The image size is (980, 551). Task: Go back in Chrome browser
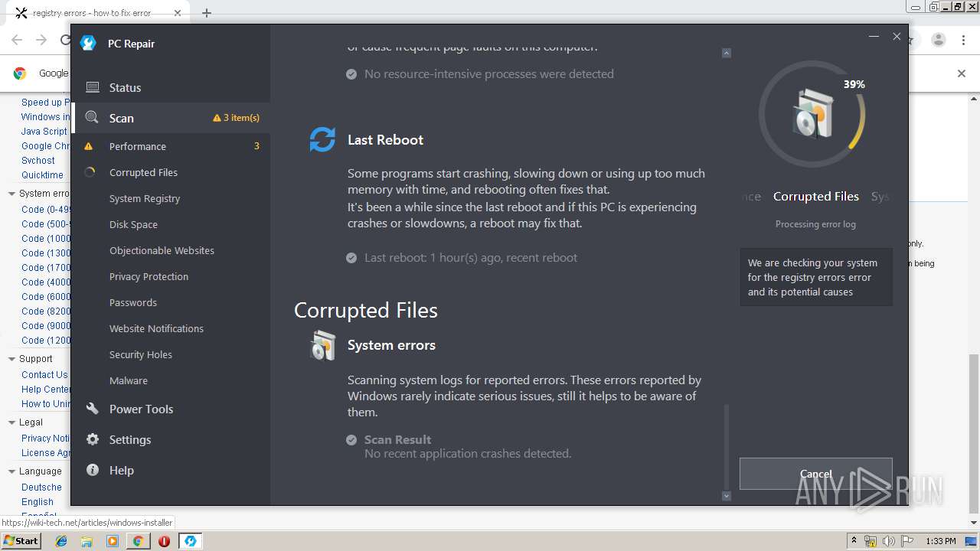tap(17, 40)
